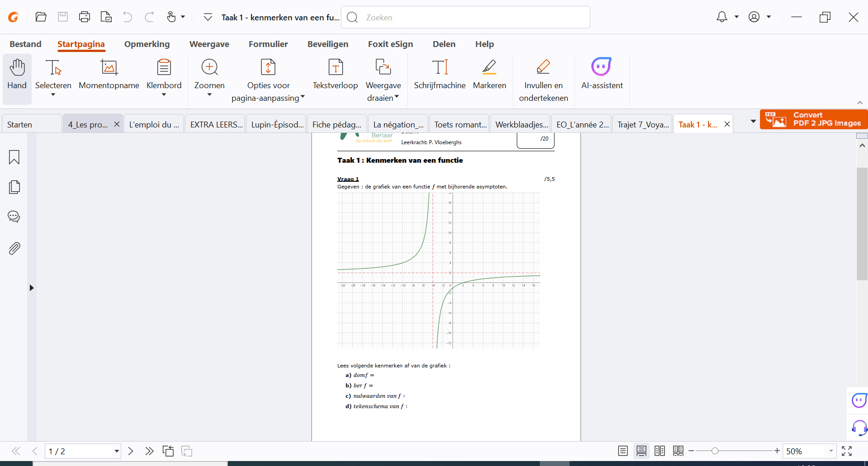Click the Zoeken search field
The image size is (868, 466).
pos(466,17)
